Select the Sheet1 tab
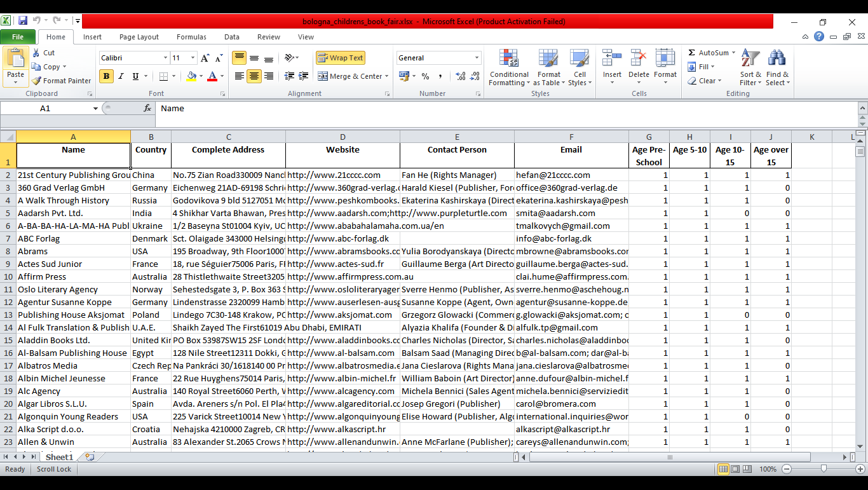This screenshot has width=868, height=490. [59, 457]
